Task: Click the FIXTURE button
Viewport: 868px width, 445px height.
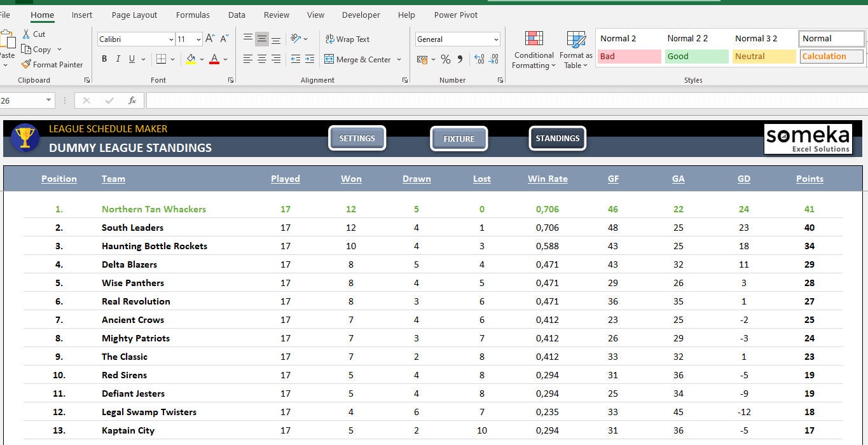Action: click(458, 139)
